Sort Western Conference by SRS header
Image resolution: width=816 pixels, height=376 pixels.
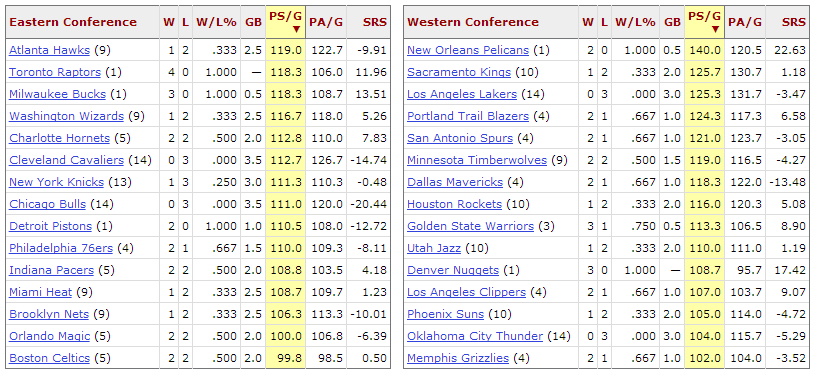793,22
